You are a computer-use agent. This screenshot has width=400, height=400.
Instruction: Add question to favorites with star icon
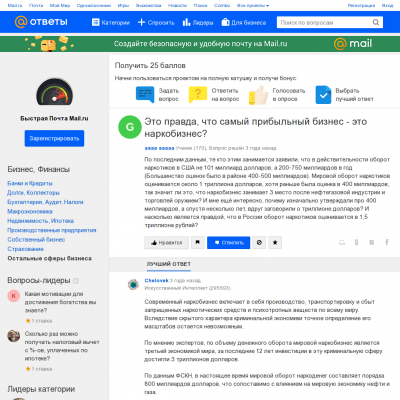click(x=275, y=243)
